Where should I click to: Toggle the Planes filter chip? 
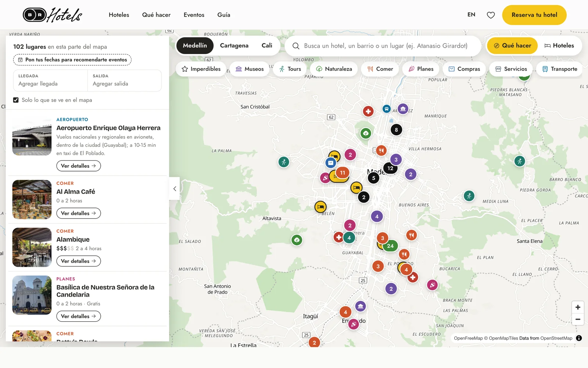421,69
